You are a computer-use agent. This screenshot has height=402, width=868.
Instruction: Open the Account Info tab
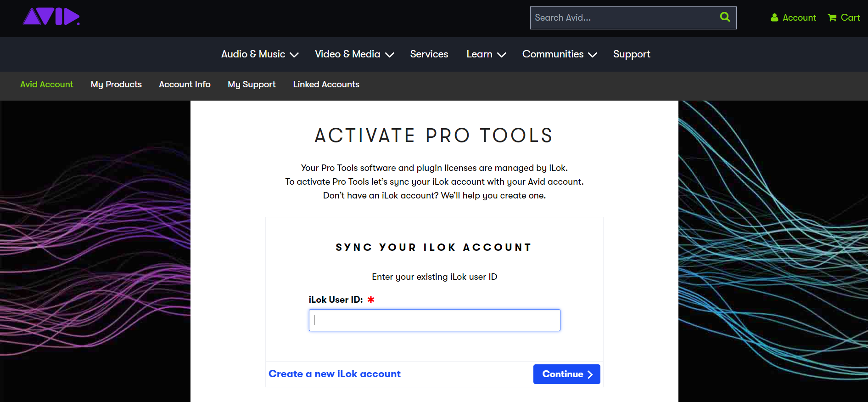185,85
